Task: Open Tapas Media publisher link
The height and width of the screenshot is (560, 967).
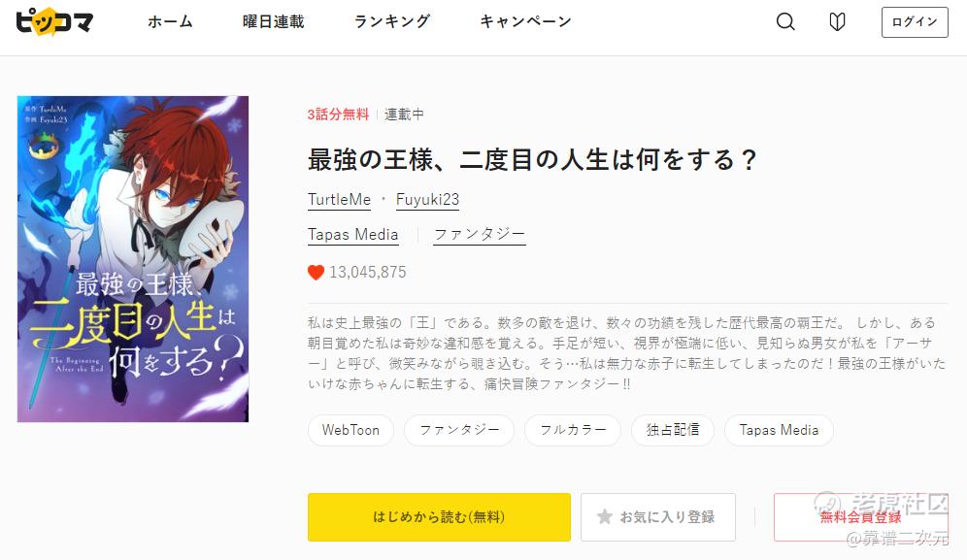Action: (352, 235)
